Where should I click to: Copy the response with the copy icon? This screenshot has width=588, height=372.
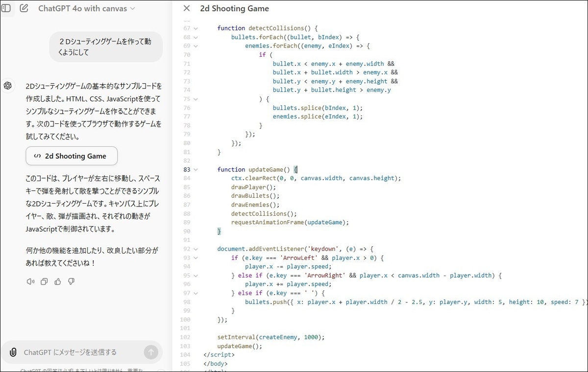coord(44,281)
